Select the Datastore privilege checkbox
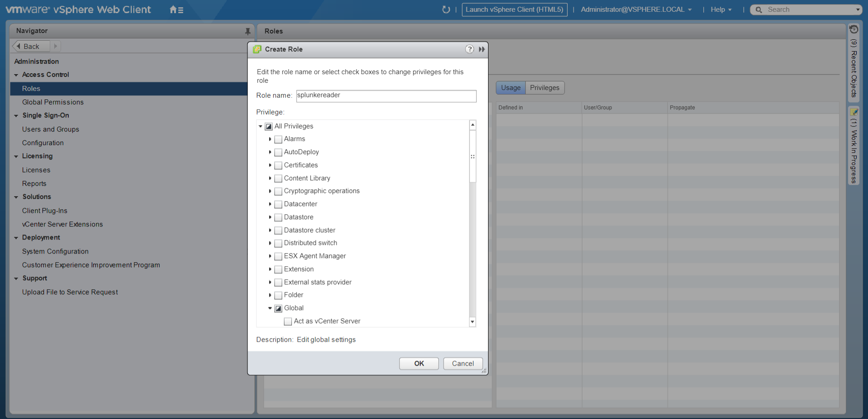The image size is (868, 419). click(278, 217)
